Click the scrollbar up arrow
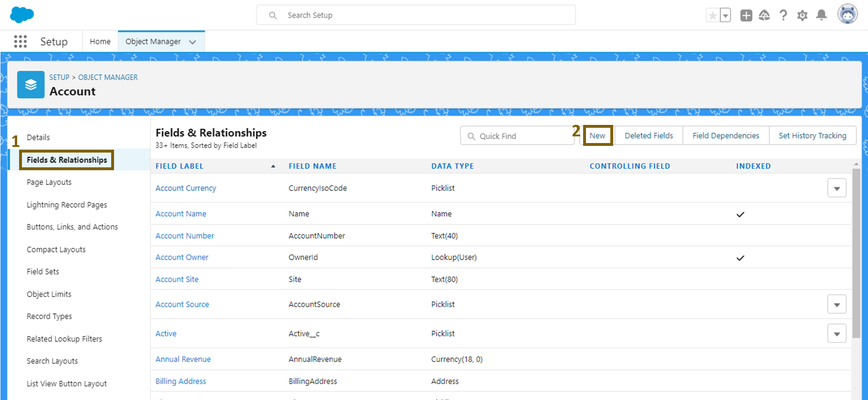 click(856, 164)
